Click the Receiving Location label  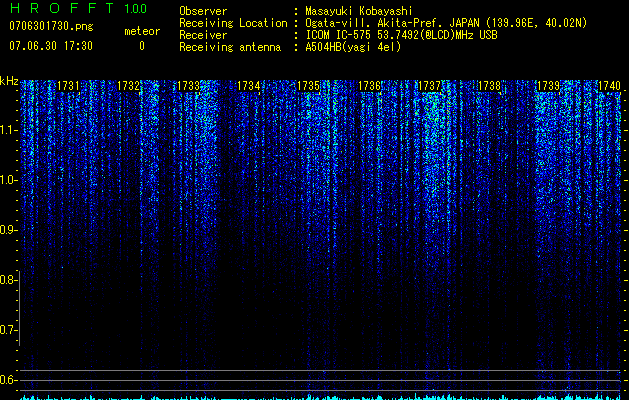(x=233, y=23)
